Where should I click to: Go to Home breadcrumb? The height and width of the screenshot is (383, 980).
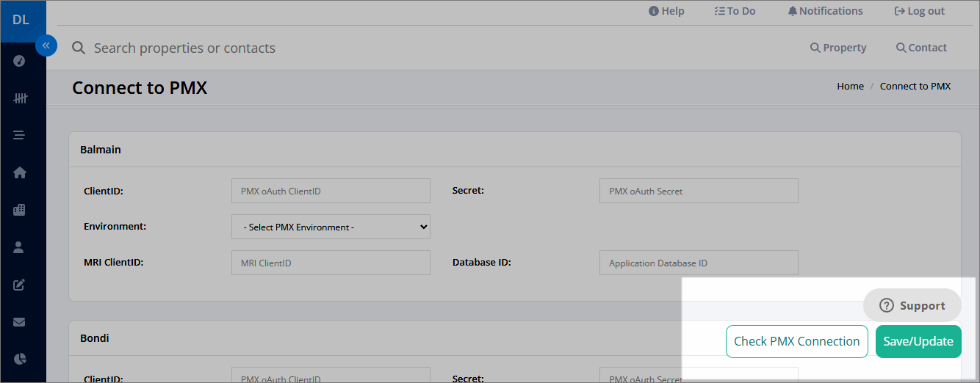850,86
